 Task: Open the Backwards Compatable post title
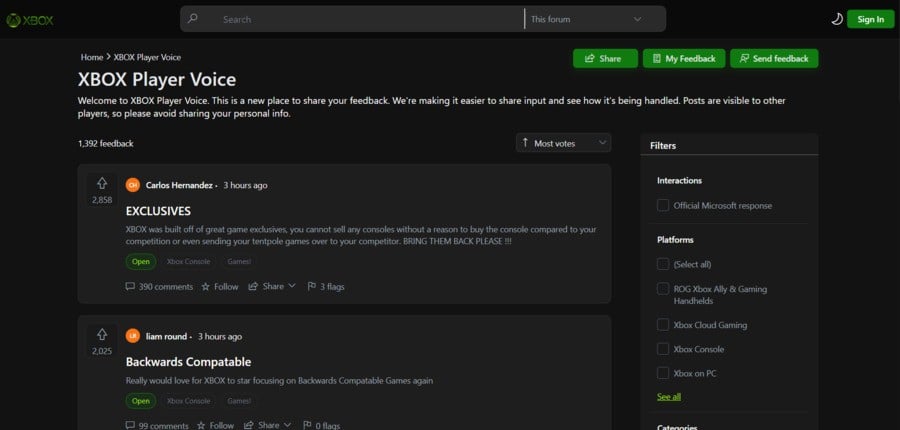(188, 362)
